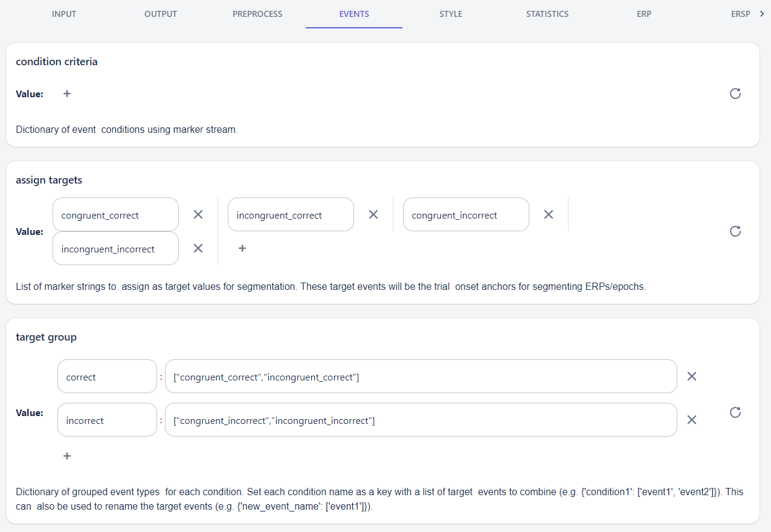This screenshot has width=771, height=532.
Task: Edit the value list for 'incorrect' group
Action: 421,420
